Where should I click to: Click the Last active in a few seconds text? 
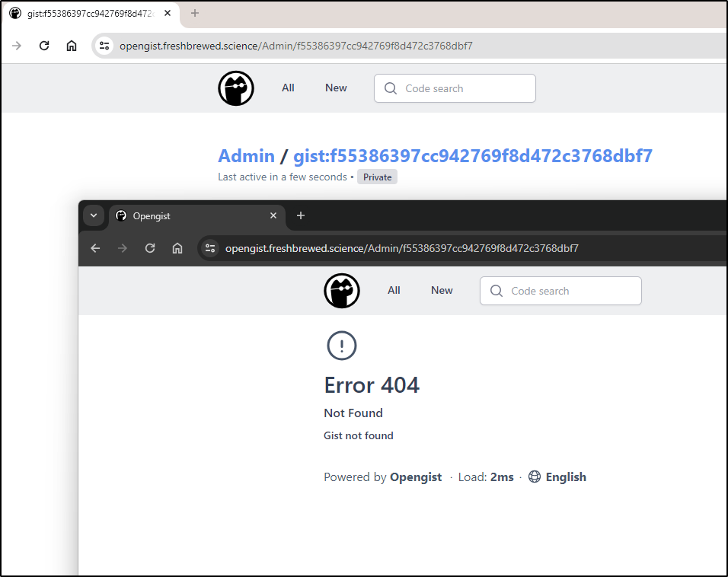click(x=283, y=177)
